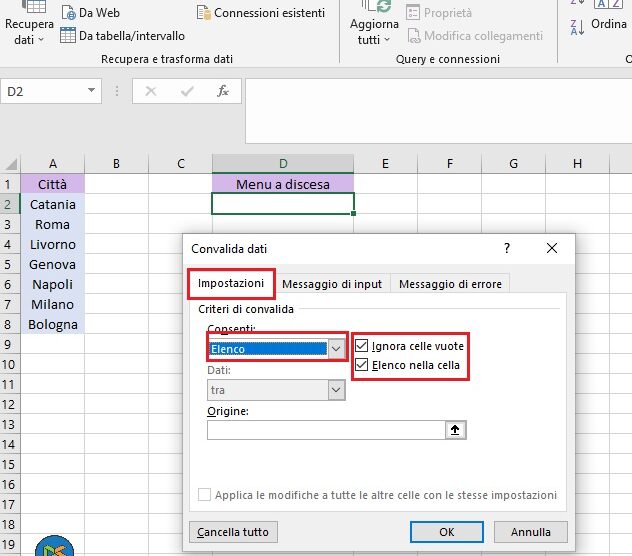
Task: Select cell A3 containing Roma
Action: [52, 224]
